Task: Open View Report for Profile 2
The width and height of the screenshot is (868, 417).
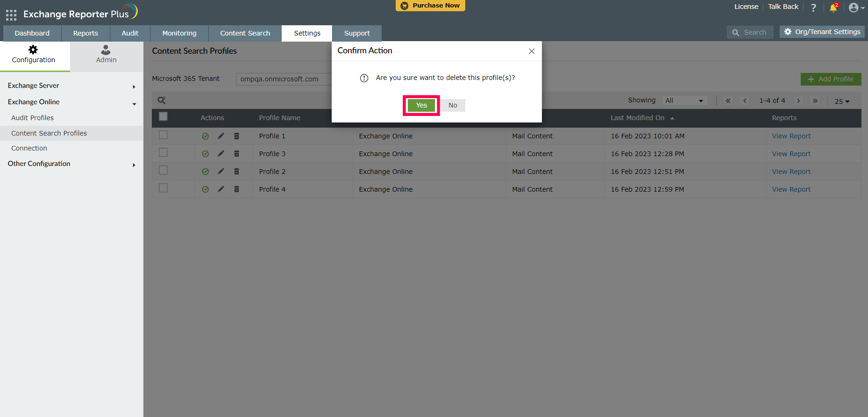Action: click(791, 172)
